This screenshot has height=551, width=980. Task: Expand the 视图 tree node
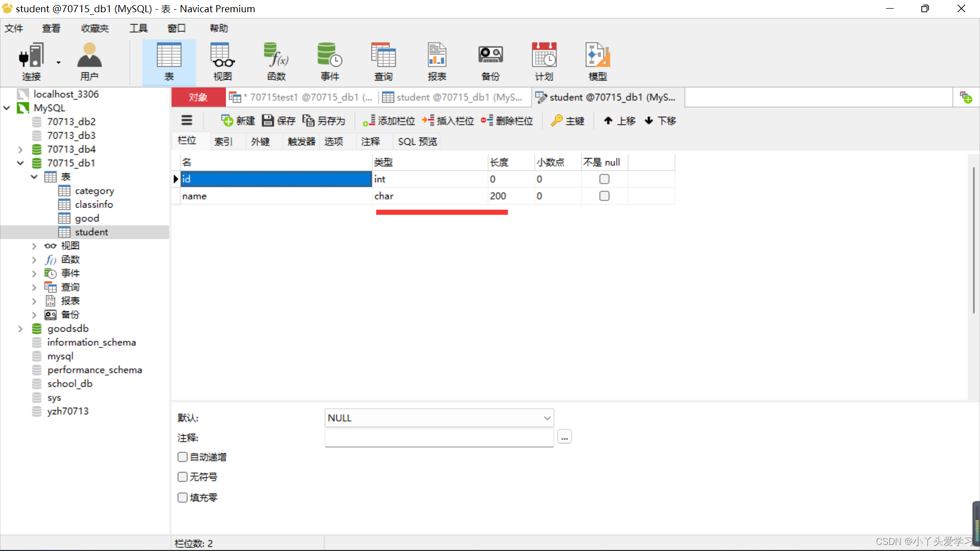[34, 246]
